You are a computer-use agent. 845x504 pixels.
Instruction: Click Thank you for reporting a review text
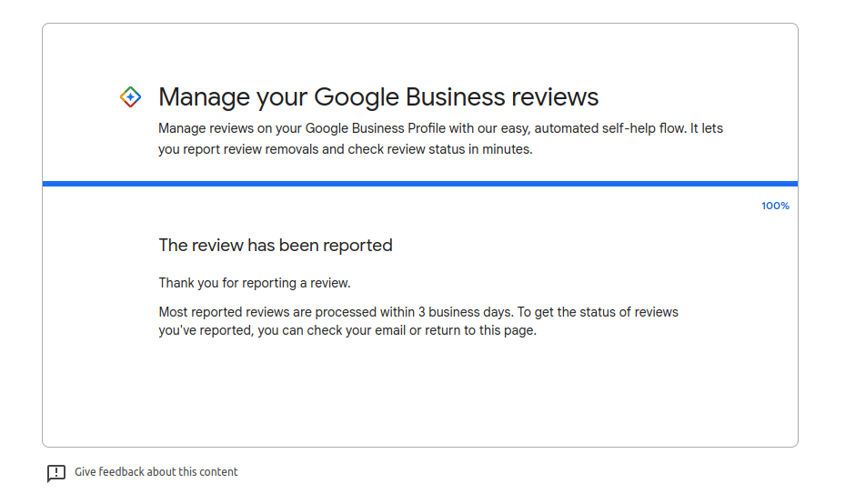point(255,283)
